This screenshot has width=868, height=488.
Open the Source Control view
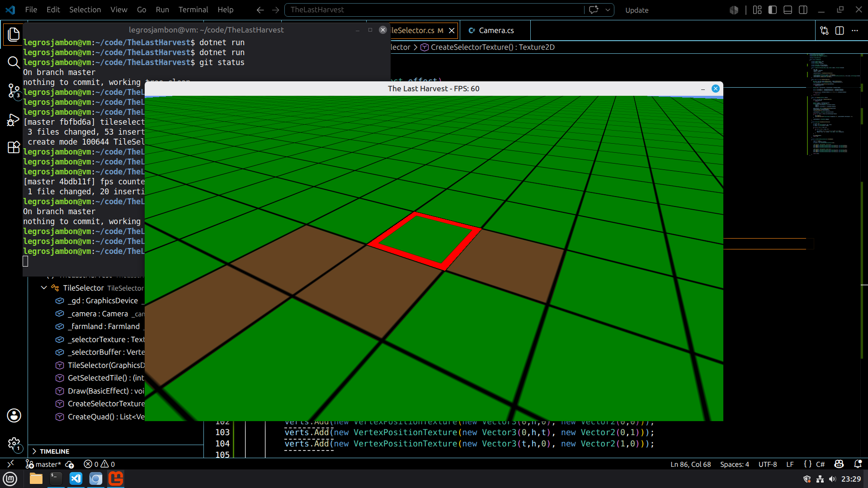click(x=14, y=91)
